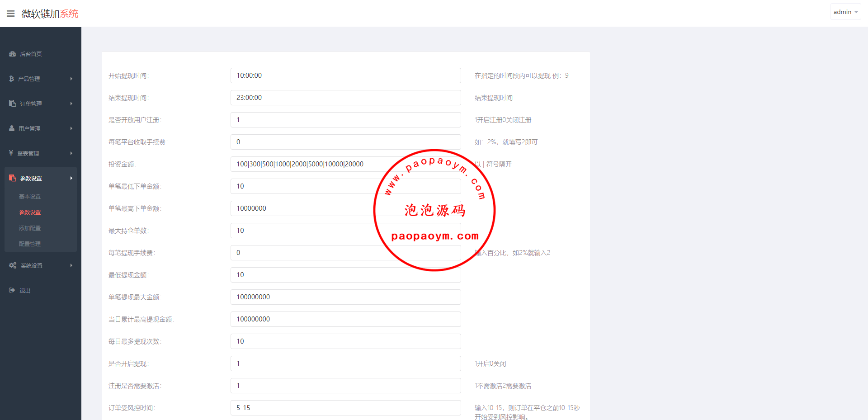Screen dimensions: 868x420
Task: Expand the 系统设置 arrow
Action: point(71,265)
